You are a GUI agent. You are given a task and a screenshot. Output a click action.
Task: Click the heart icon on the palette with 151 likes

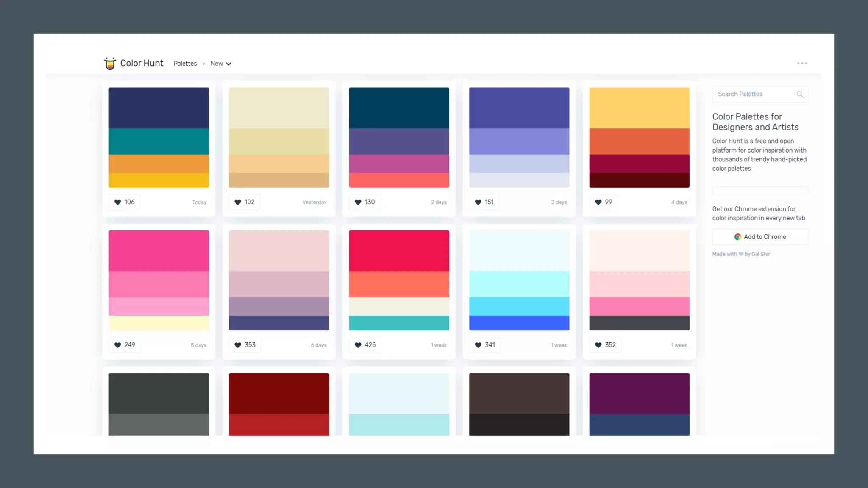click(x=478, y=202)
